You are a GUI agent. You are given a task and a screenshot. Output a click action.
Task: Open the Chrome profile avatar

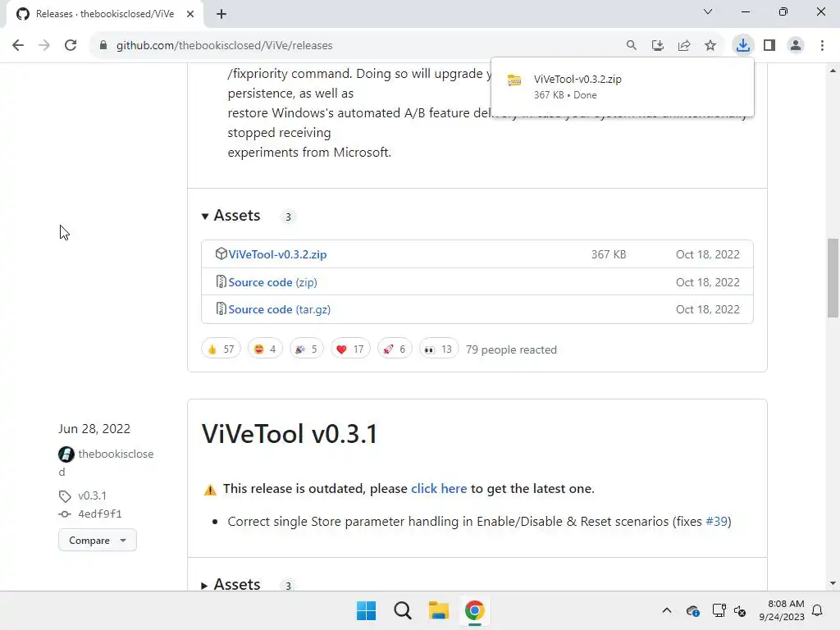click(796, 46)
